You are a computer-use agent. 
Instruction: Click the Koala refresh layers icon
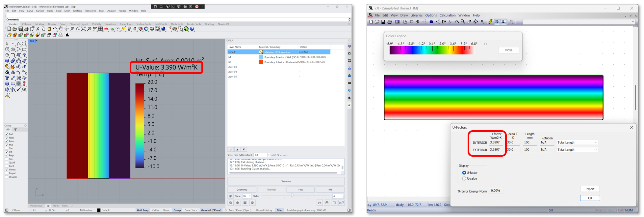231,149
